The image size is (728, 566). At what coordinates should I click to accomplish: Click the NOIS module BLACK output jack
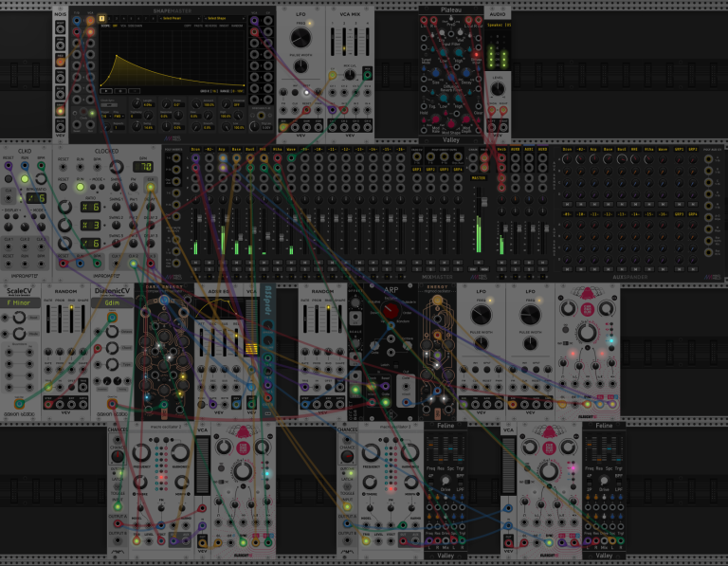point(61,127)
